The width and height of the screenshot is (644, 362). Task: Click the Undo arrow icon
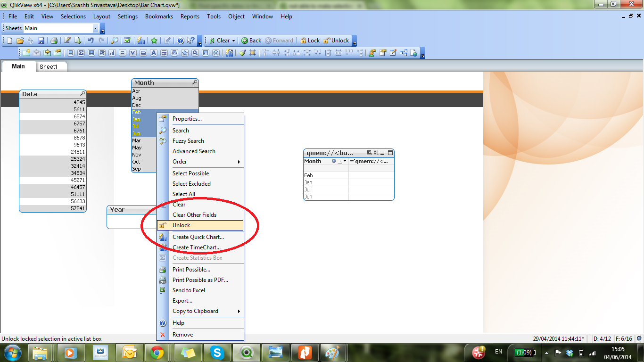point(91,41)
